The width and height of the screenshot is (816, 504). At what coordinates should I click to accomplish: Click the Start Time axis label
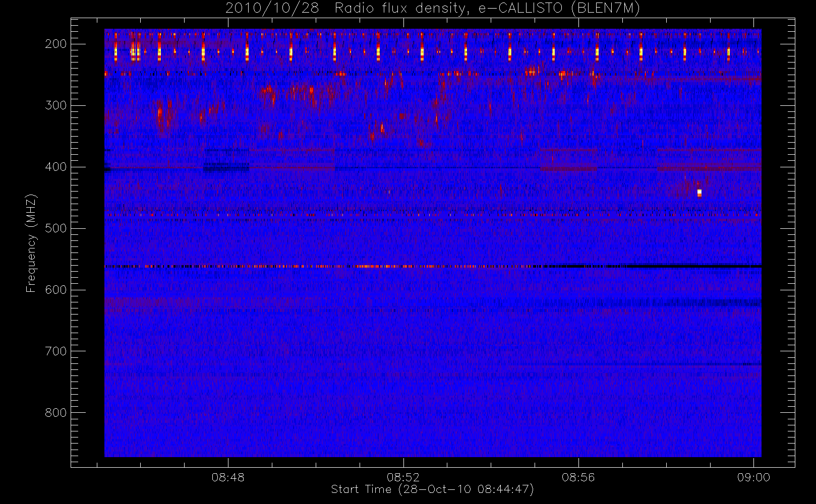pyautogui.click(x=432, y=489)
